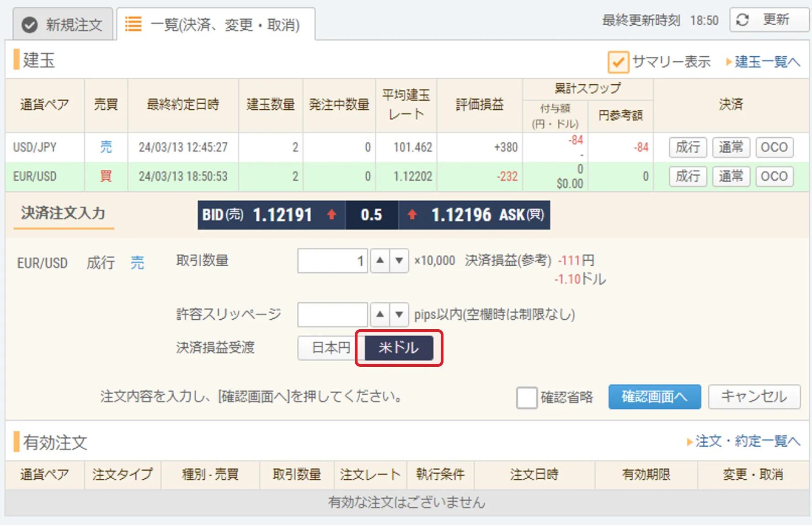
Task: Click OCO settlement for EUR/USD row
Action: tap(774, 177)
